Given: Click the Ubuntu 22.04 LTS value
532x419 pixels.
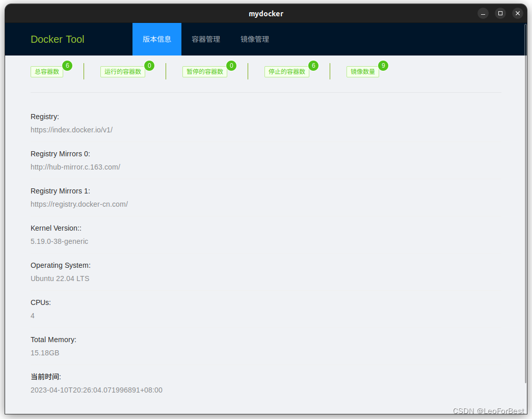Looking at the screenshot, I should click(x=60, y=278).
